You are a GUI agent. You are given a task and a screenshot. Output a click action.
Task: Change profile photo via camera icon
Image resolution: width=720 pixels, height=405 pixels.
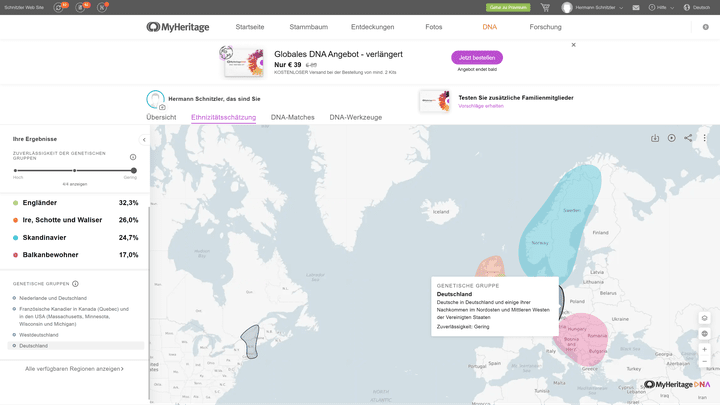(162, 107)
